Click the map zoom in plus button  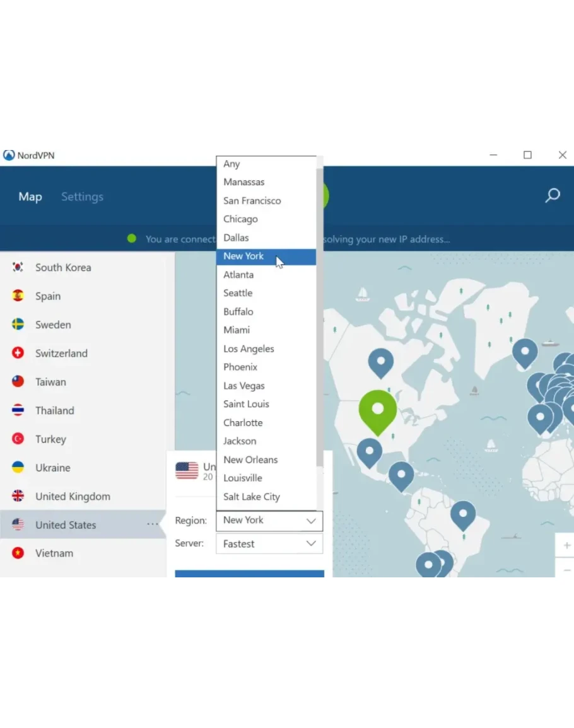(566, 545)
